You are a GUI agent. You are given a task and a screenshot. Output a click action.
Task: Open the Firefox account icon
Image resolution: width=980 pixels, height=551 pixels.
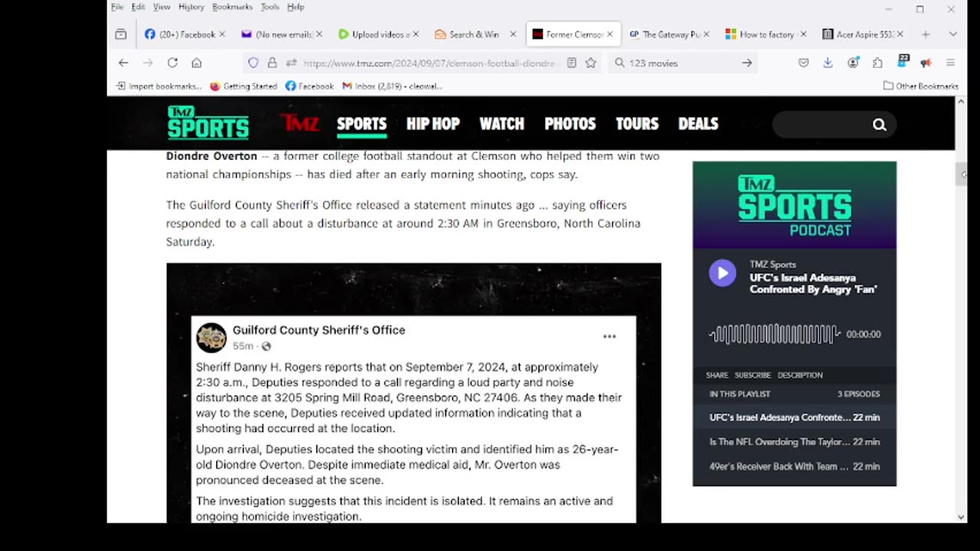click(854, 63)
